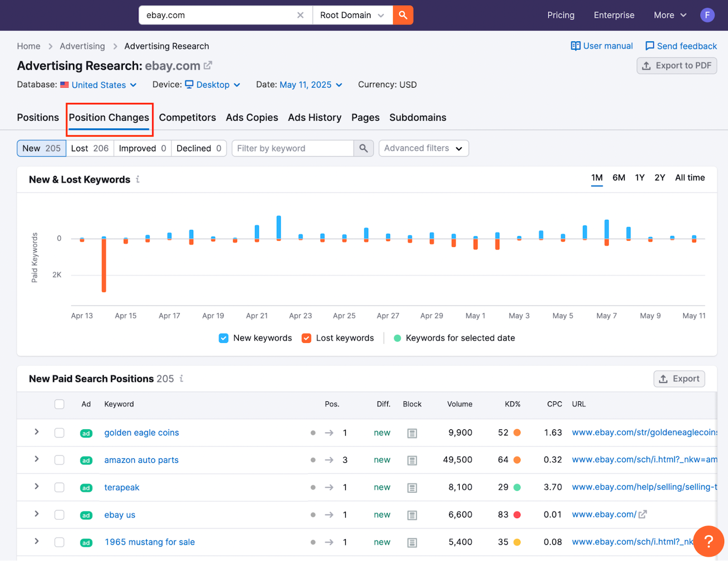The height and width of the screenshot is (561, 728).
Task: Click info icon next to New & Lost Keywords
Action: point(138,179)
